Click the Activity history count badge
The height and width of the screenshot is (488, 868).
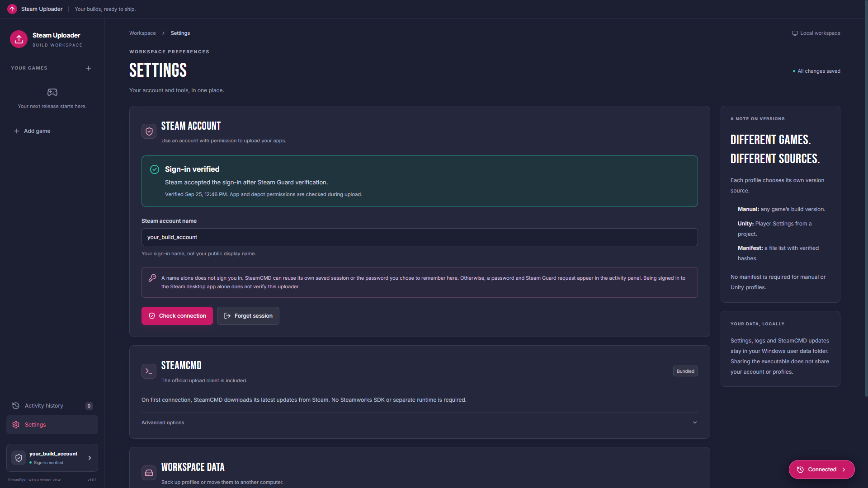click(x=89, y=406)
